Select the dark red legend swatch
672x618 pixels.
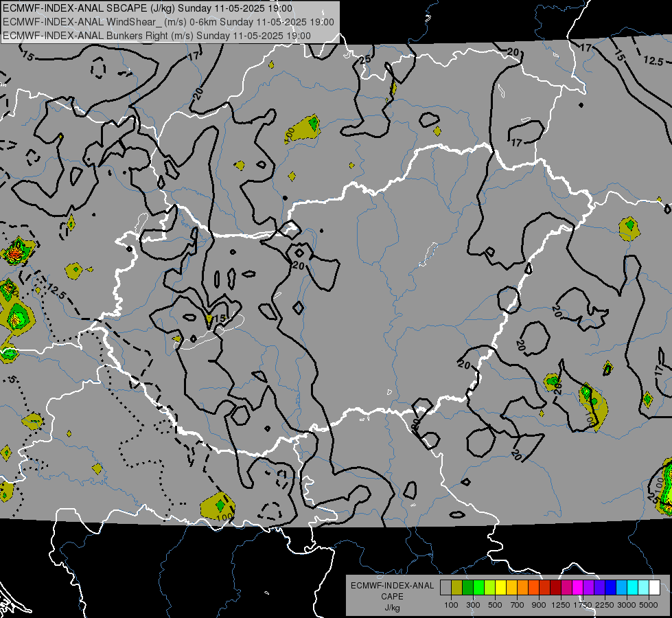tap(555, 588)
